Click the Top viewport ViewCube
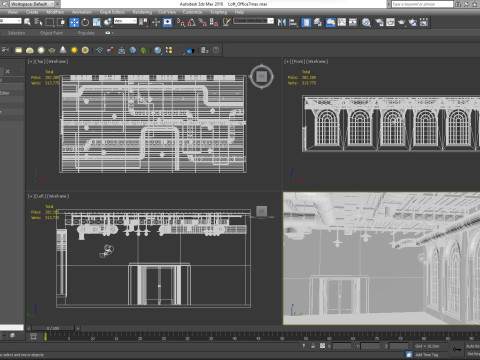This screenshot has height=360, width=480. (262, 76)
